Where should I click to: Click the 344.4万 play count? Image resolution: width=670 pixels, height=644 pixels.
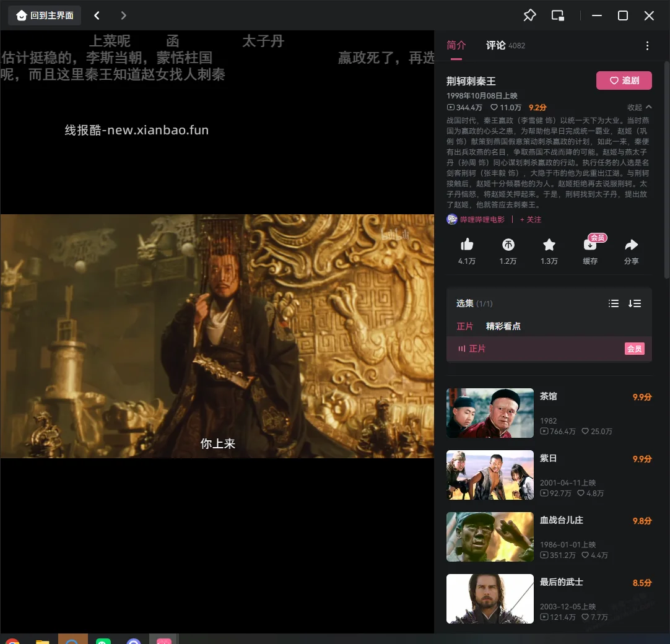pyautogui.click(x=464, y=107)
